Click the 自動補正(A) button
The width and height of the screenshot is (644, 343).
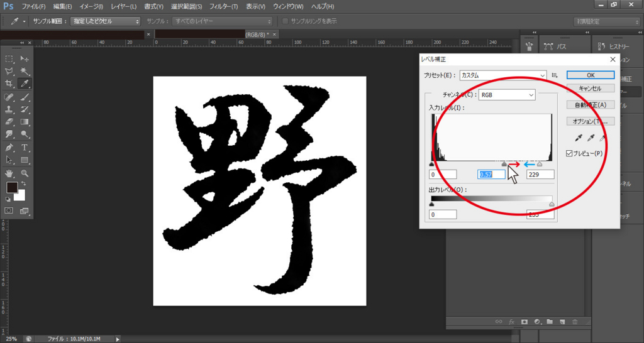point(591,105)
